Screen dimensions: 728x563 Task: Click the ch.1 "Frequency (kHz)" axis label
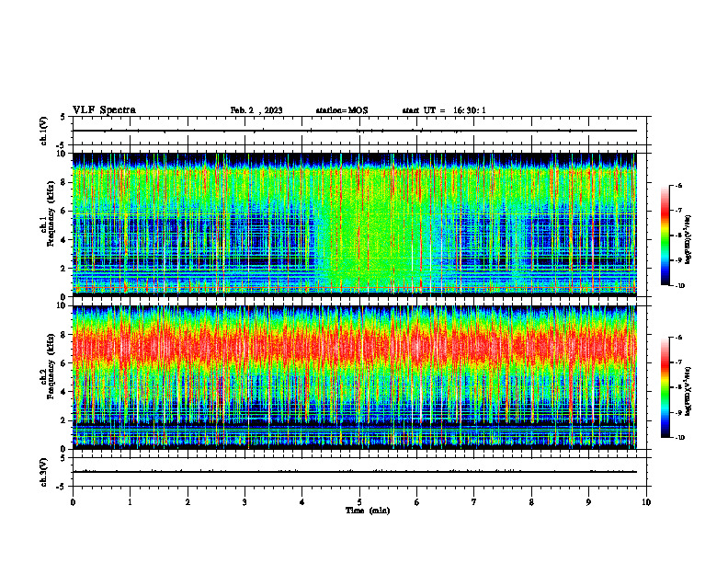tap(51, 214)
